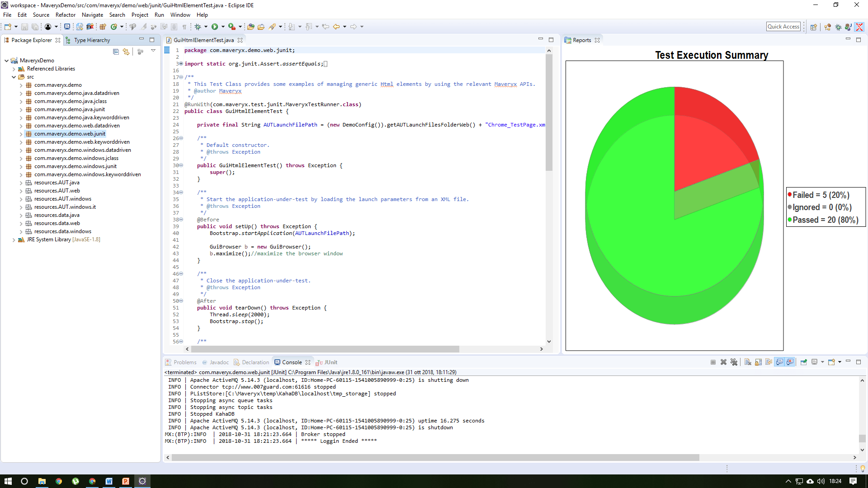Image resolution: width=868 pixels, height=488 pixels.
Task: Toggle Block Selection Mode icon
Action: coord(174,27)
